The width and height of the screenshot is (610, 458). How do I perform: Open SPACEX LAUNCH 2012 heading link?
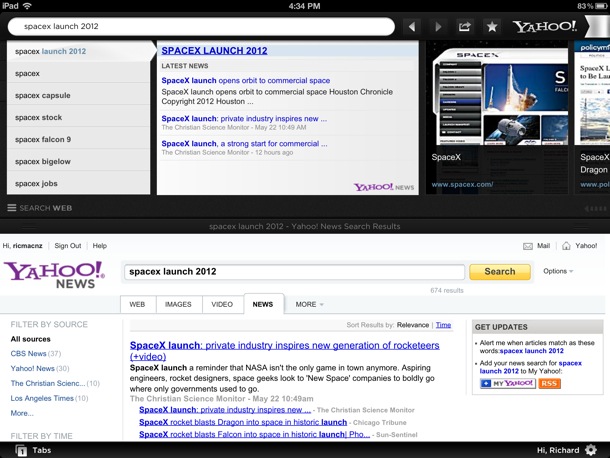click(214, 51)
